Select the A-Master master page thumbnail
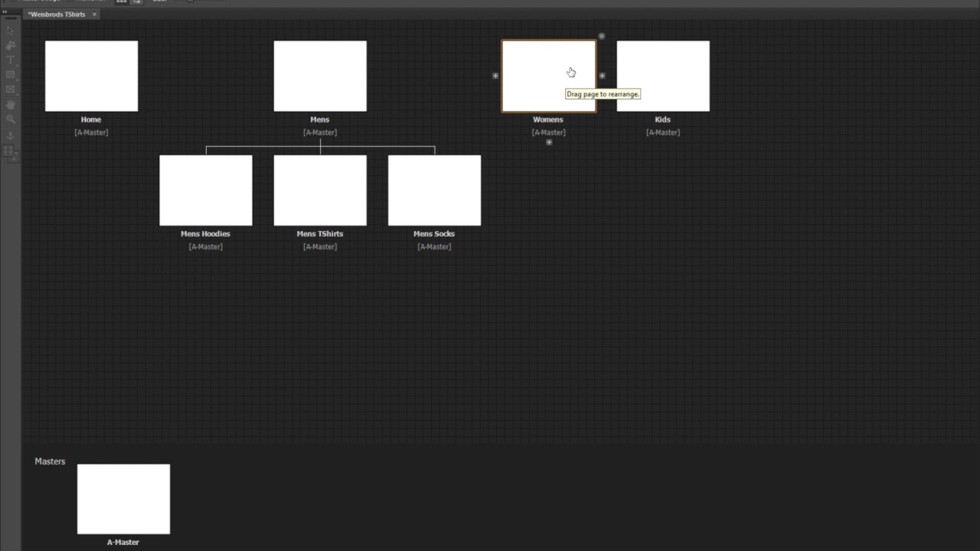The image size is (980, 551). [x=123, y=499]
